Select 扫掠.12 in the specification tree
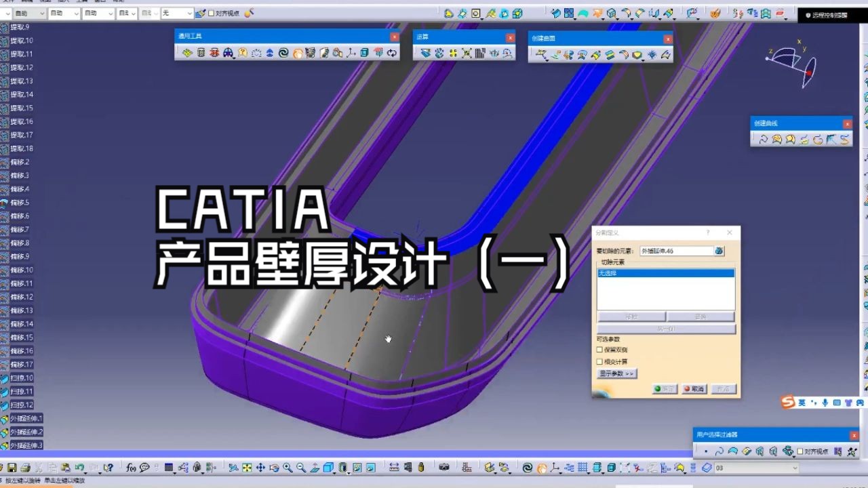 pyautogui.click(x=22, y=405)
